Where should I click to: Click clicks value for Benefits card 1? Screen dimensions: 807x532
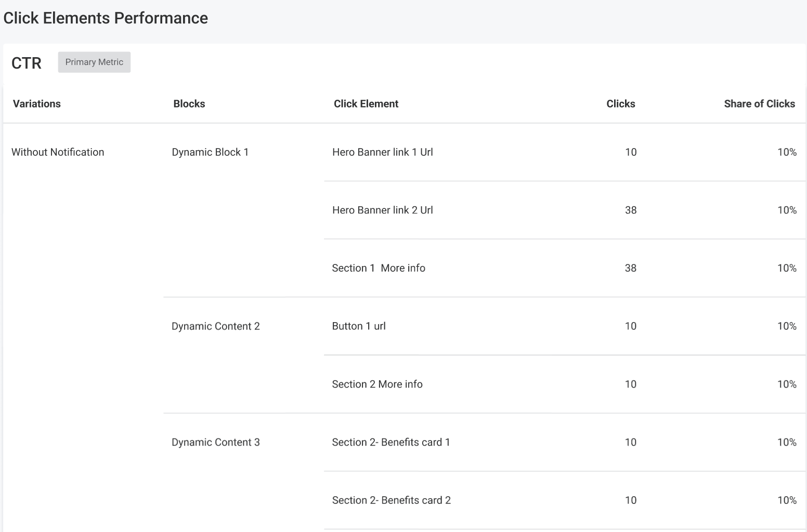[631, 442]
